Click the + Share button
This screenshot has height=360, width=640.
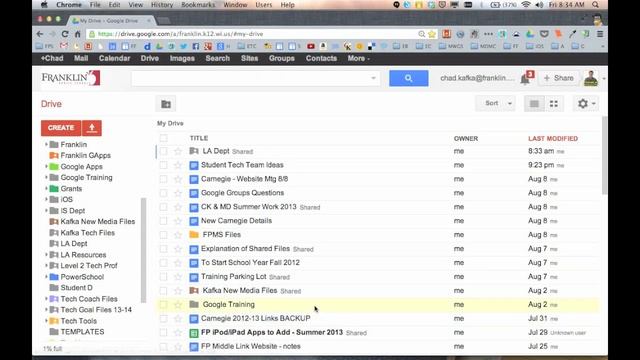point(558,78)
